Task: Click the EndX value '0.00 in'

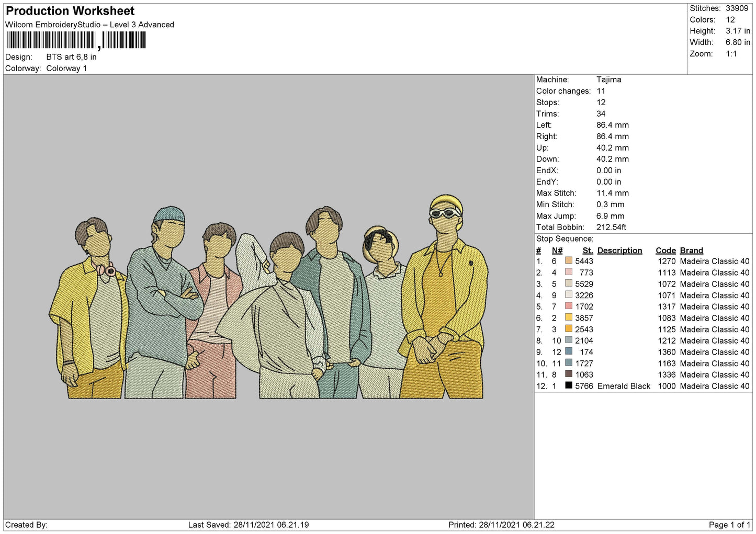Action: click(x=609, y=171)
